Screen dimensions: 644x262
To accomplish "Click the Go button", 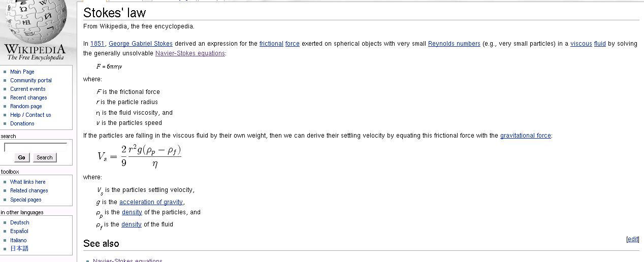I will coord(21,157).
